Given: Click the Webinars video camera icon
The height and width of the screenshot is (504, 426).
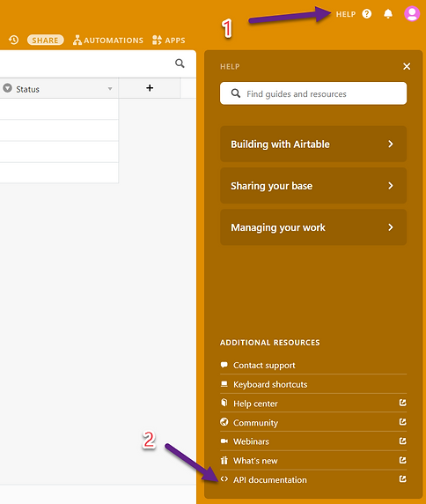Looking at the screenshot, I should point(224,441).
